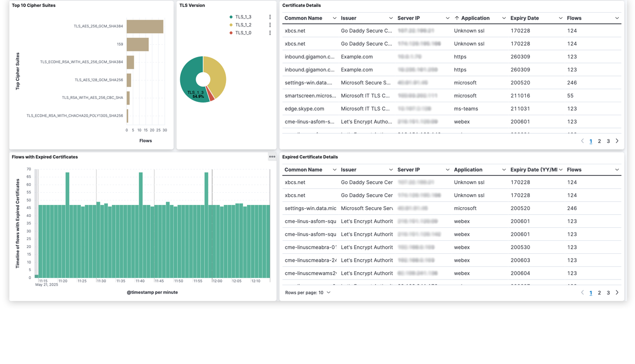The image size is (635, 364).
Task: Open the Common Name column dropdown
Action: [335, 18]
